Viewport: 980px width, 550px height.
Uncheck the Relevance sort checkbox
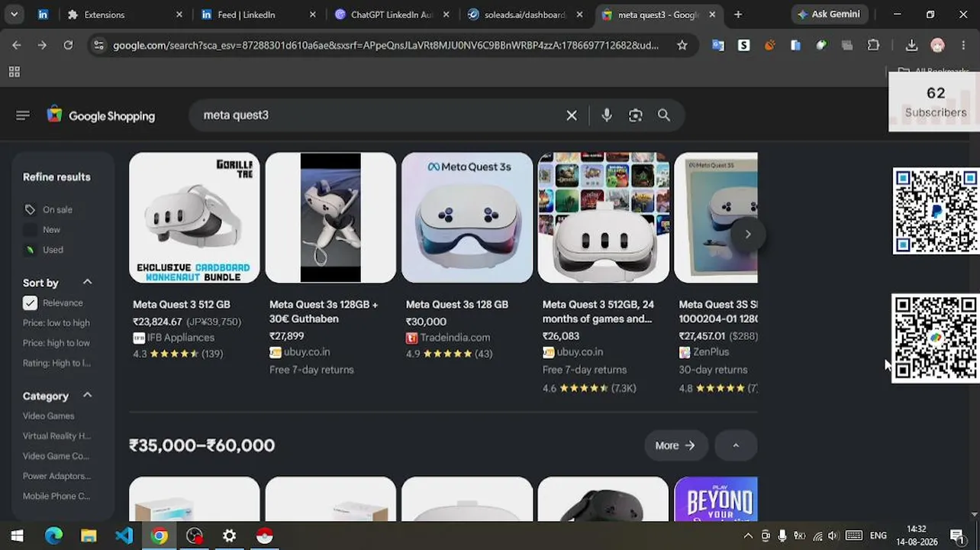30,302
